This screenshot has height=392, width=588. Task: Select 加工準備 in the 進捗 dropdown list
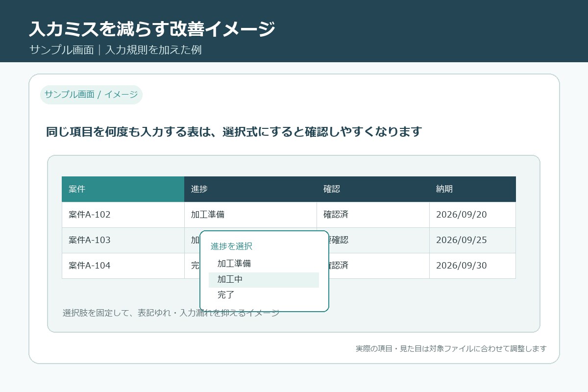[x=264, y=264]
